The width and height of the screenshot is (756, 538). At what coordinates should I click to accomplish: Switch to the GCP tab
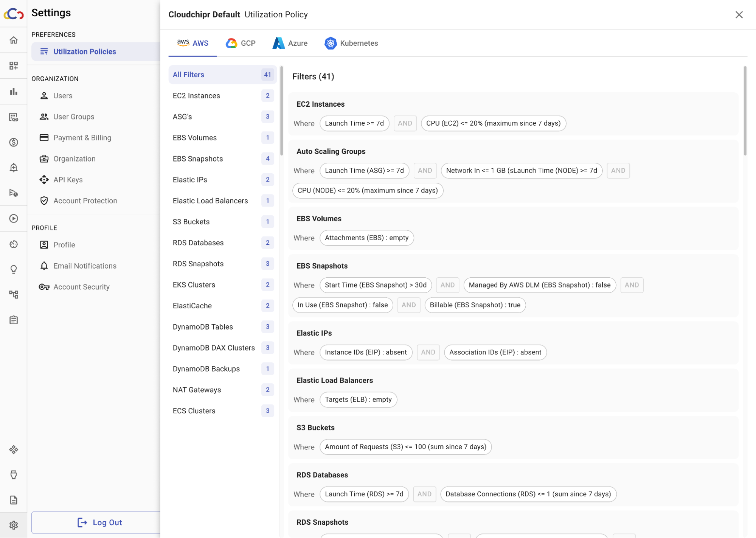[241, 43]
